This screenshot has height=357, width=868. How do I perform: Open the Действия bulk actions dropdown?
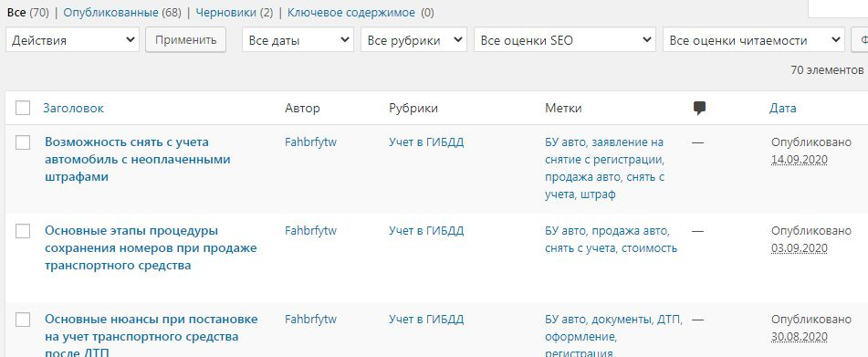pyautogui.click(x=72, y=40)
